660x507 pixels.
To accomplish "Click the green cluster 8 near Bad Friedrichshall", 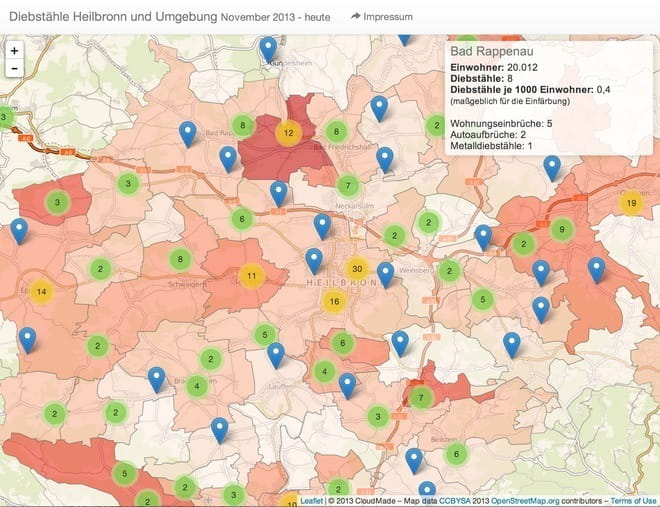I will tap(336, 131).
